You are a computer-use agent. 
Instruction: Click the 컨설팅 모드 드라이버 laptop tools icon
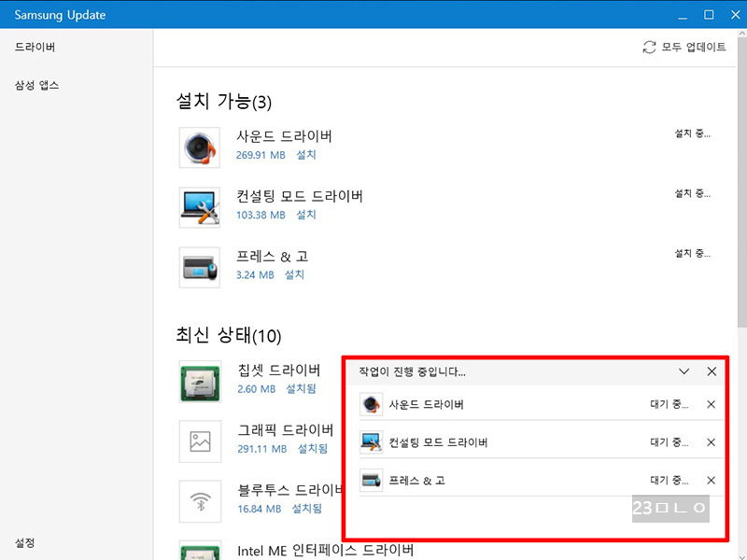[200, 207]
